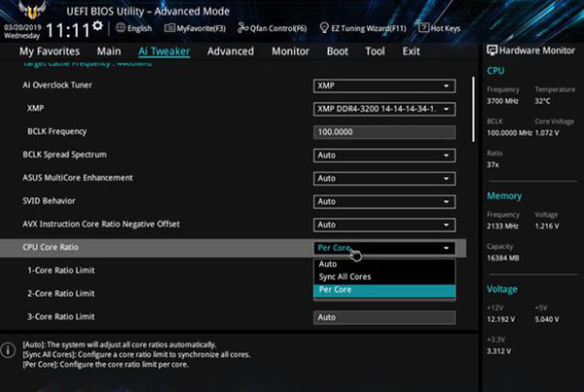Open Hot Keys question mark icon
This screenshot has height=392, width=584.
point(423,27)
